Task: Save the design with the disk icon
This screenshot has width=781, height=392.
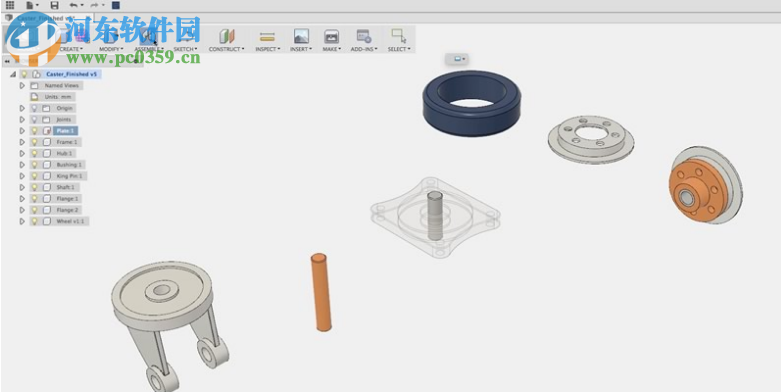Action: coord(55,5)
